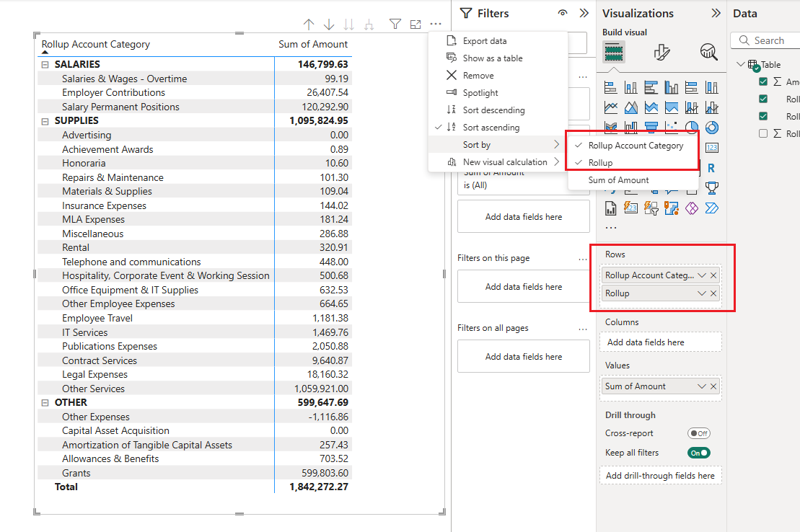This screenshot has height=532, width=800.
Task: Expand all down one level fork icon
Action: 369,24
